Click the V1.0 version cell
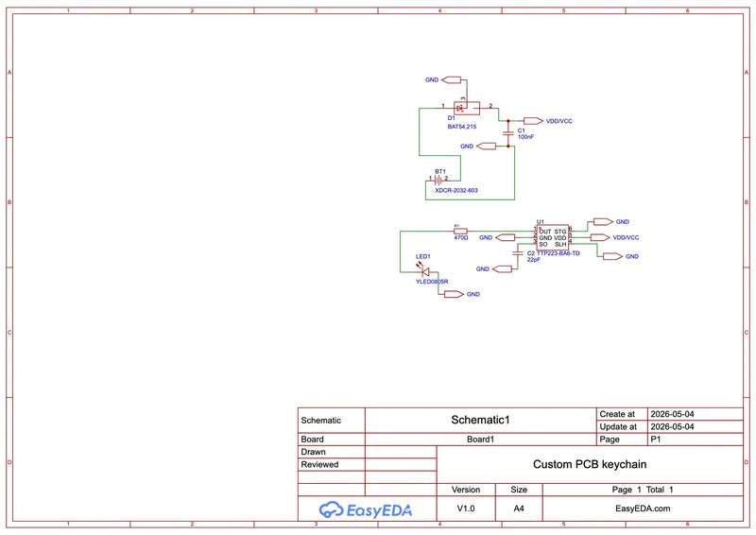 pyautogui.click(x=466, y=508)
